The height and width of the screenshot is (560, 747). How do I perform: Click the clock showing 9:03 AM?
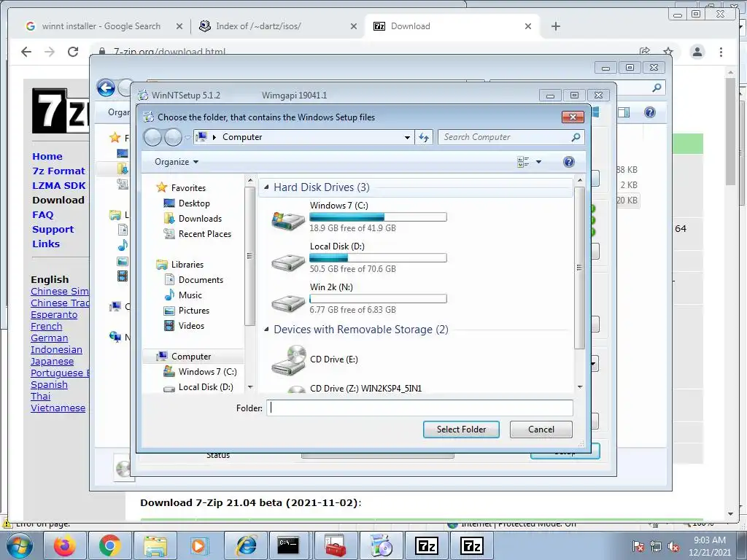[709, 540]
